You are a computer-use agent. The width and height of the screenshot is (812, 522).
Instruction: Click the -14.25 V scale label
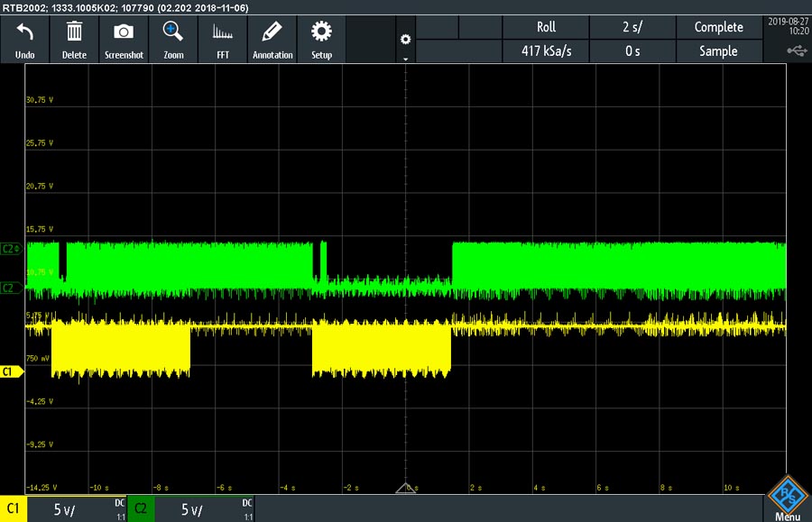click(41, 488)
